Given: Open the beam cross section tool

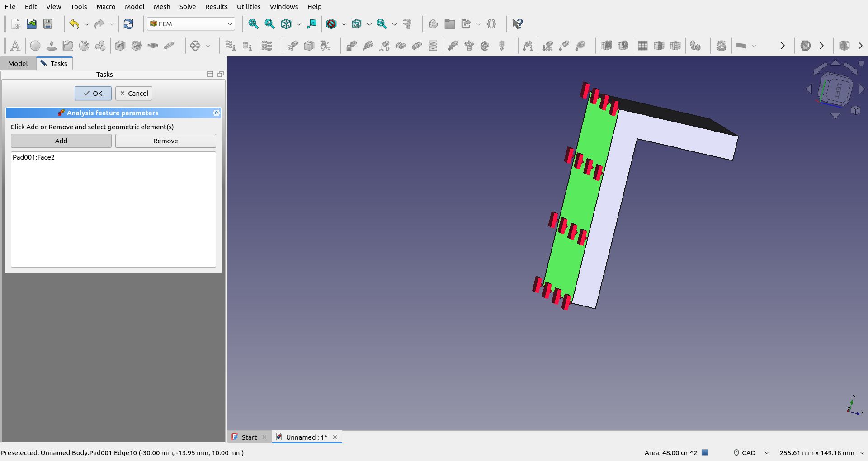Looking at the screenshot, I should pos(120,46).
